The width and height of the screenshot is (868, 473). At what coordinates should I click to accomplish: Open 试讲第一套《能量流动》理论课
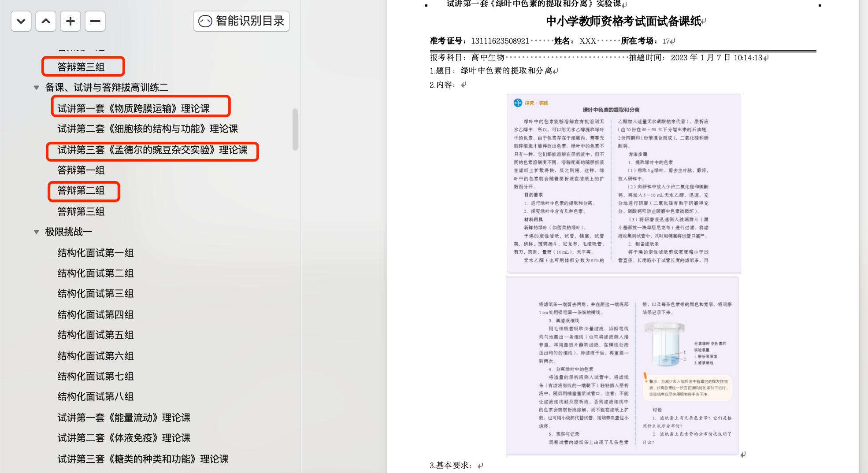click(x=124, y=418)
